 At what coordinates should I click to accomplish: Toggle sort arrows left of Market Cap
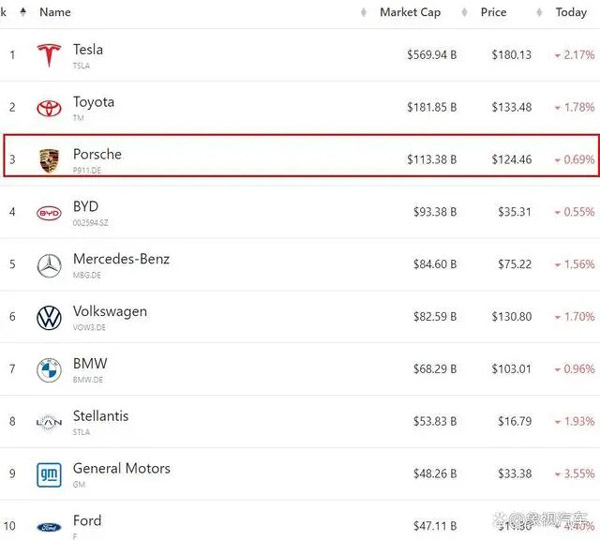point(364,13)
